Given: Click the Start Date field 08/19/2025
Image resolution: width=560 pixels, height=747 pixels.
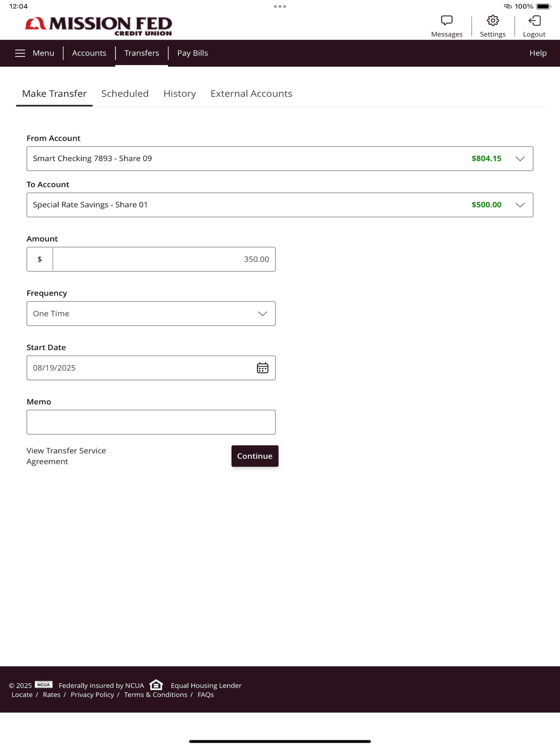Looking at the screenshot, I should click(151, 368).
